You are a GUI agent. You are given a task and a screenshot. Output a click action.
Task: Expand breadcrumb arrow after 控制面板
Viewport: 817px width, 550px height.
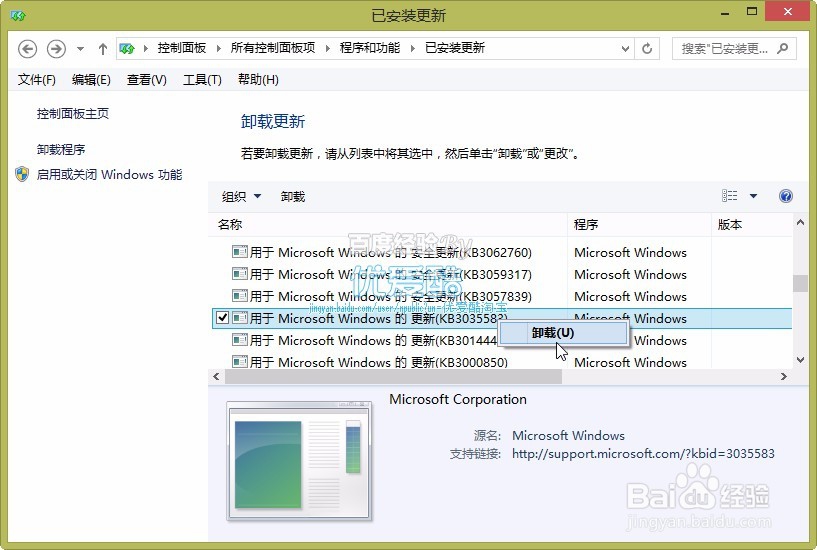218,48
